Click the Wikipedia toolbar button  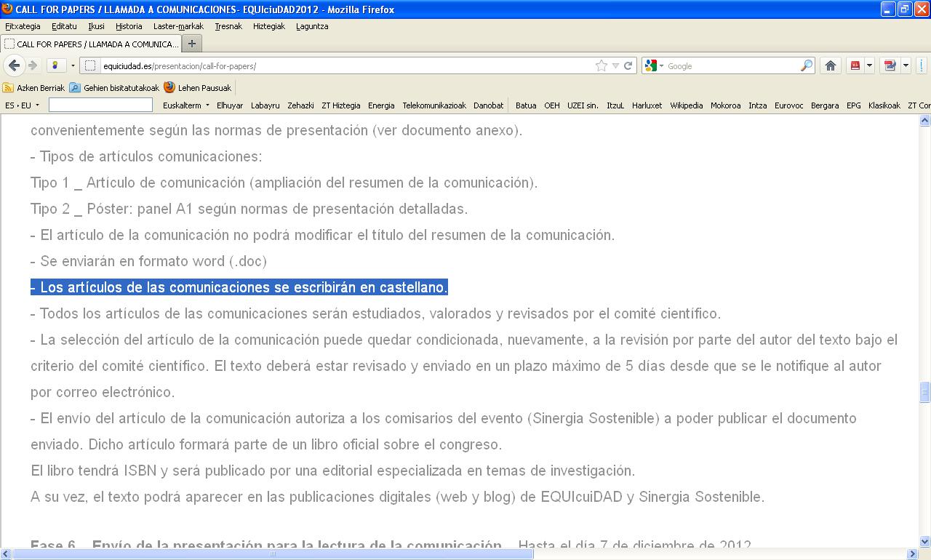tap(686, 105)
